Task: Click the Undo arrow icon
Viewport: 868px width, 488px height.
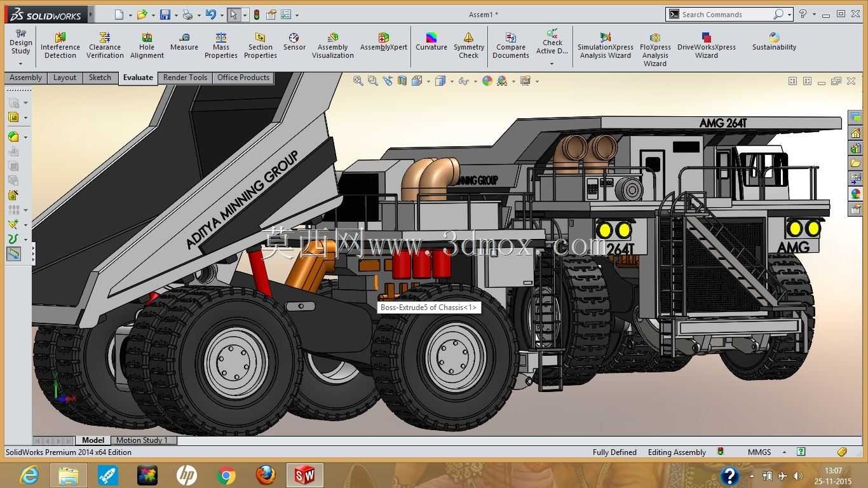Action: 210,15
